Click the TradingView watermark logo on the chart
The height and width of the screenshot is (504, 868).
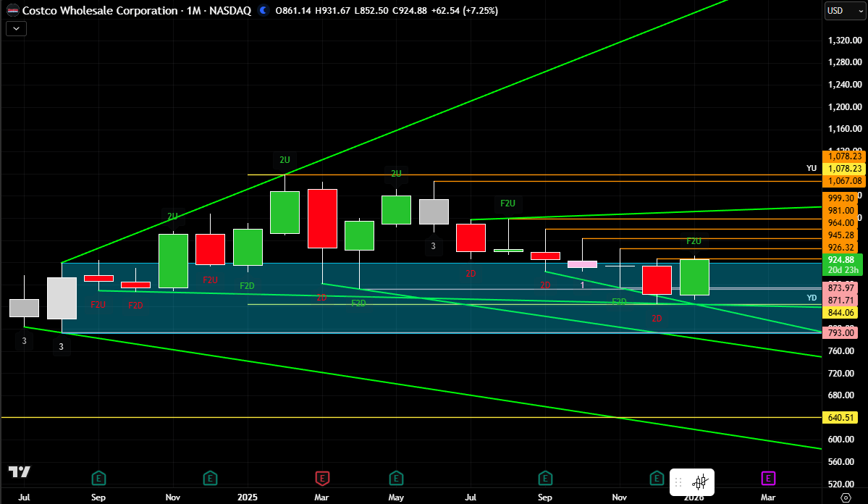[19, 473]
